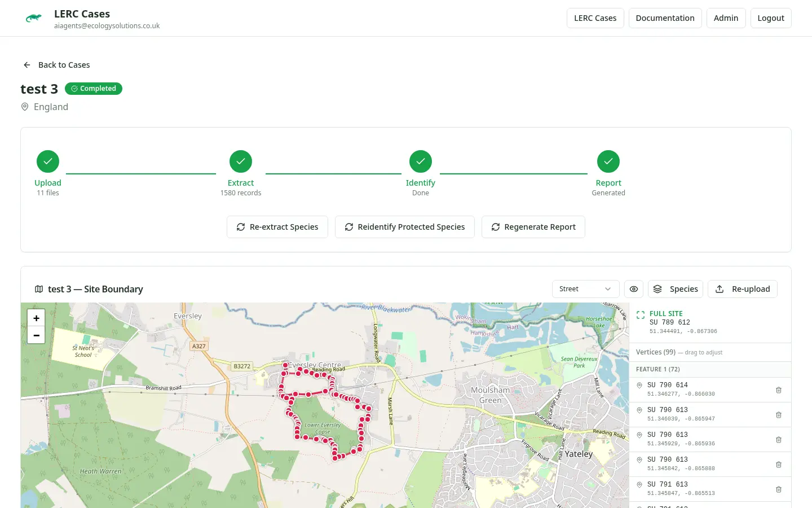Click the Report step checkmark circle
Image resolution: width=812 pixels, height=508 pixels.
pos(608,161)
